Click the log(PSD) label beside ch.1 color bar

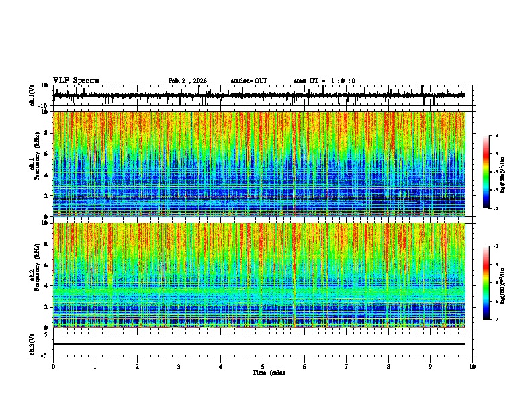pos(503,175)
